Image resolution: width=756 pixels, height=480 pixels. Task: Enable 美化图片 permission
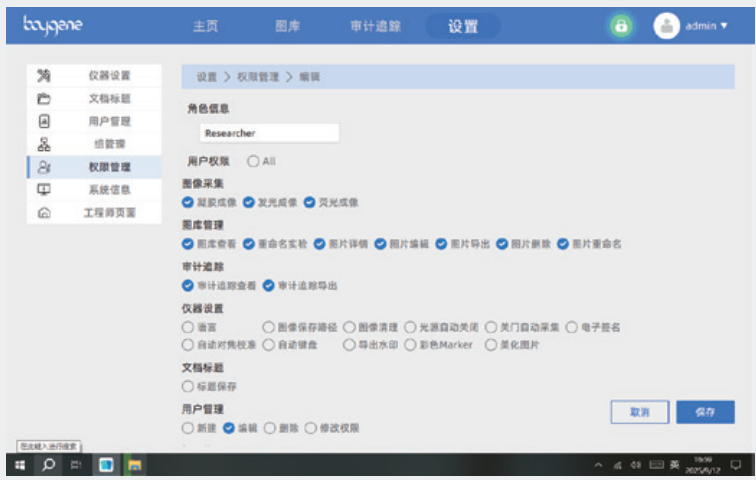tap(491, 345)
